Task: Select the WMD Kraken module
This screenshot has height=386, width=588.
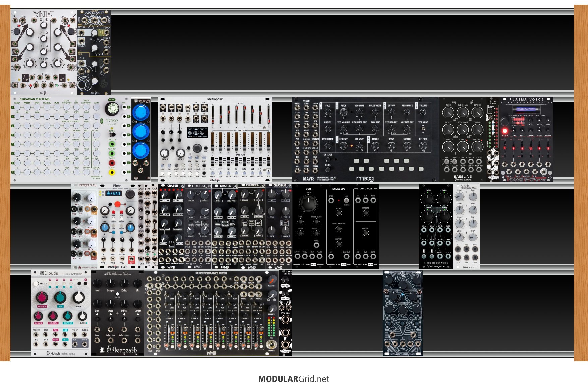Action: coord(225,227)
